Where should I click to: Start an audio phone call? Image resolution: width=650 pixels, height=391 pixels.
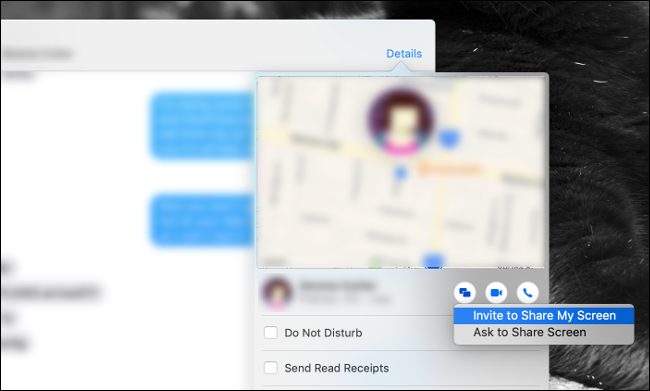point(527,293)
